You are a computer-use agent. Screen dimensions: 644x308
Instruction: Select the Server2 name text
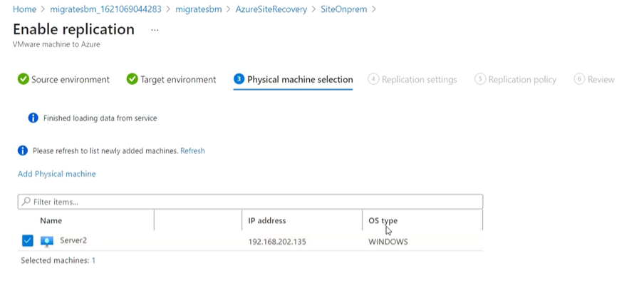pyautogui.click(x=73, y=240)
